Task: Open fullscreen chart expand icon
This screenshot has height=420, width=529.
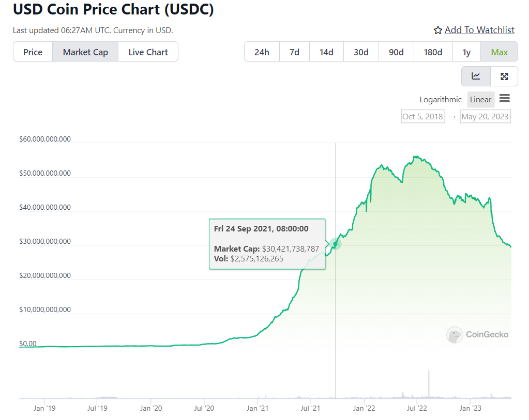Action: point(504,76)
